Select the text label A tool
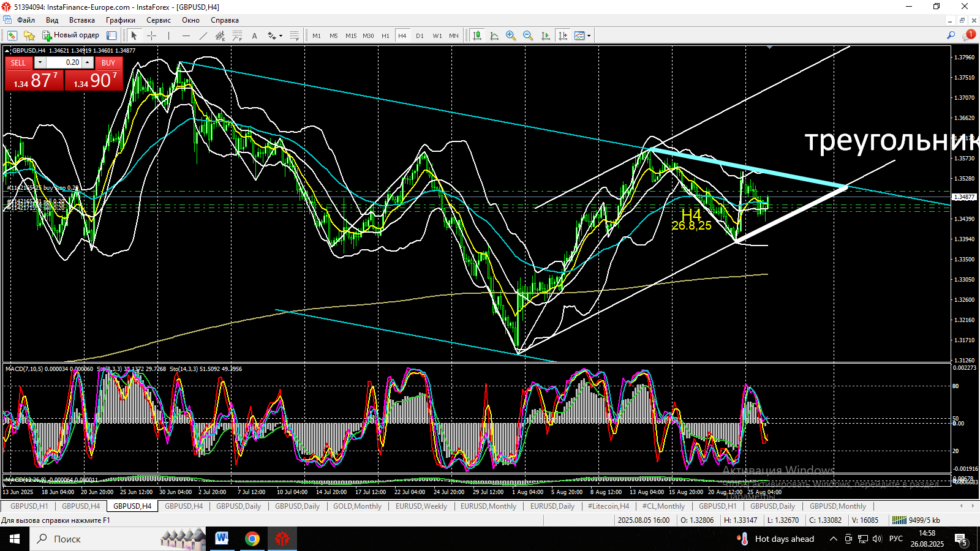This screenshot has width=980, height=551. pyautogui.click(x=254, y=36)
